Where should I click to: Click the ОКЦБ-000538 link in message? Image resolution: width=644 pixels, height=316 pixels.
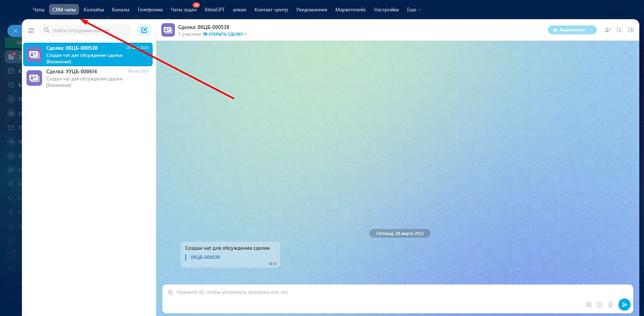205,257
